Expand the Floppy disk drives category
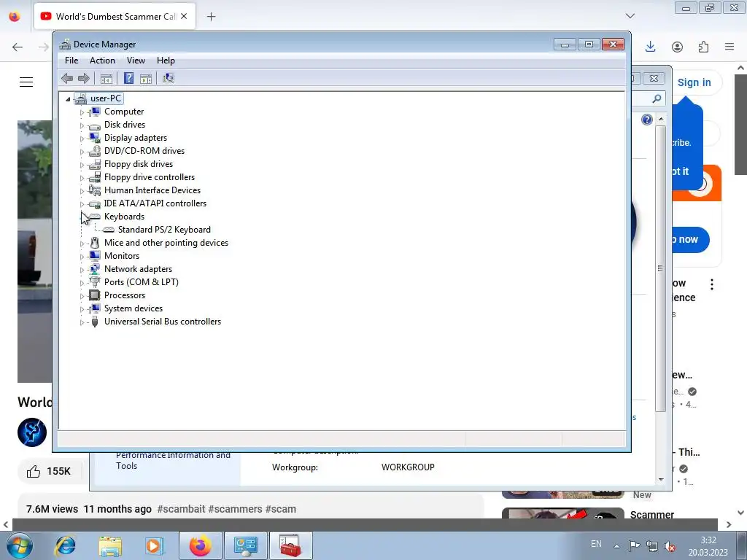 coord(82,165)
